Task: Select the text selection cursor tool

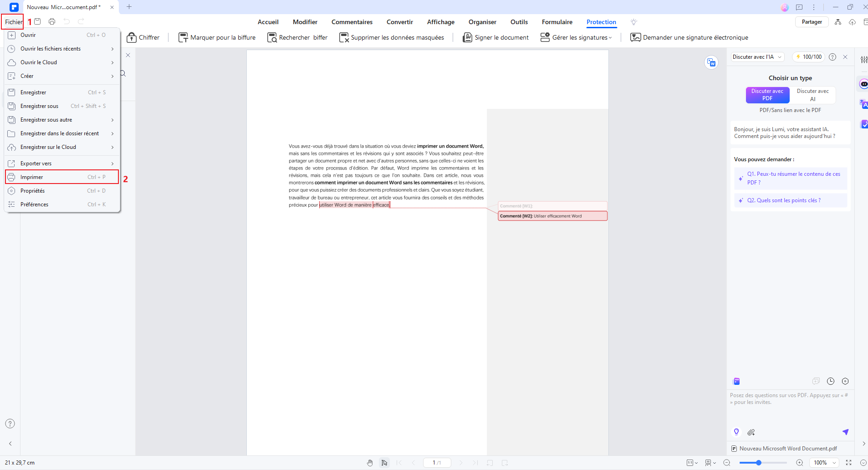Action: tap(384, 463)
